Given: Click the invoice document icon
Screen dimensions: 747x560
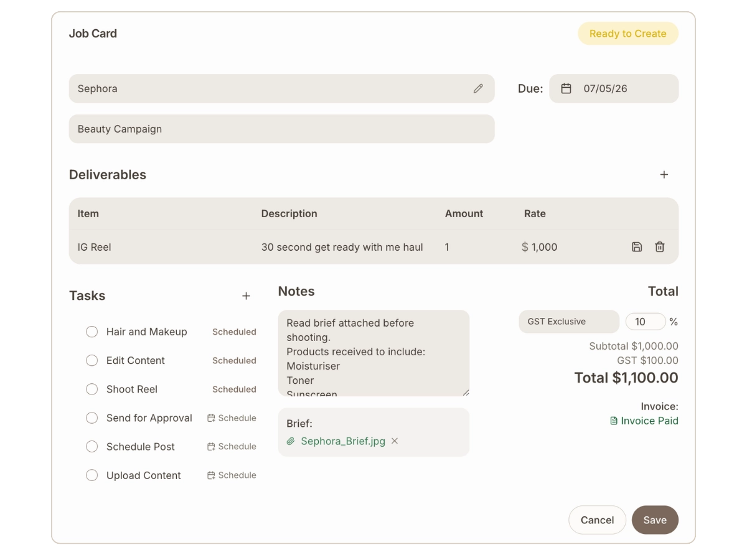Looking at the screenshot, I should click(x=614, y=421).
